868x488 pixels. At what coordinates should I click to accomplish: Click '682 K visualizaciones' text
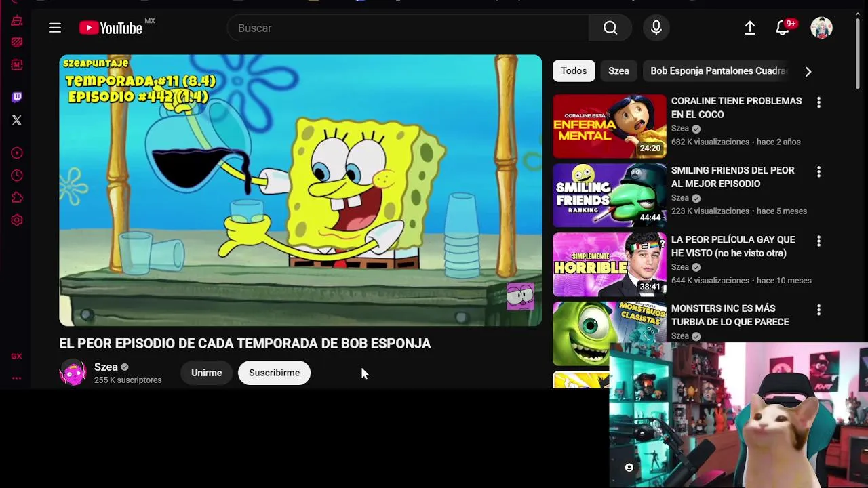(x=710, y=142)
